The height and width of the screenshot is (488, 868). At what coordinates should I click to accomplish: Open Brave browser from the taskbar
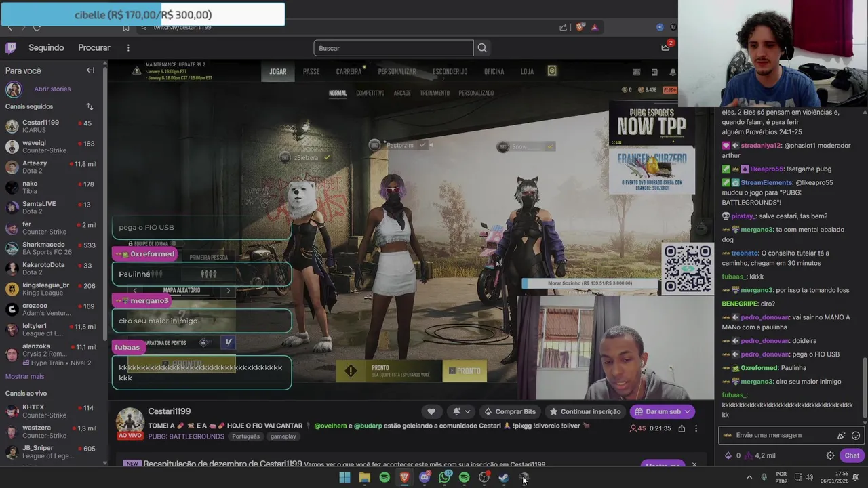coord(404,477)
